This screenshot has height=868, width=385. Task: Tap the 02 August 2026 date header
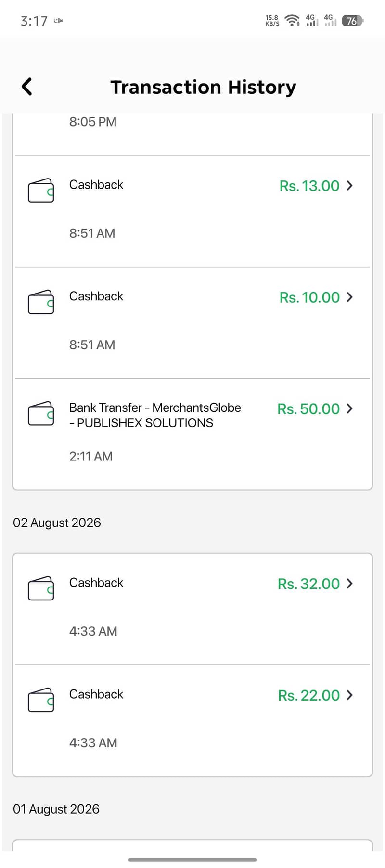tap(57, 523)
